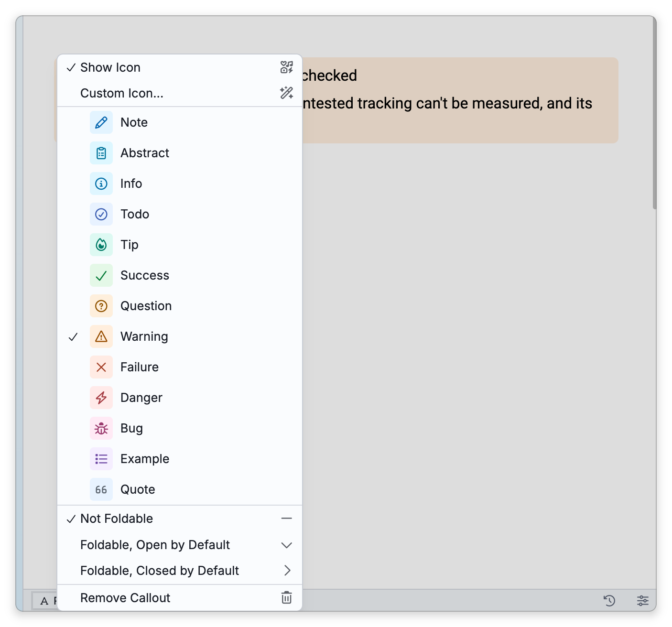
Task: Click the vertical scrollbar on the right edge
Action: [654, 112]
